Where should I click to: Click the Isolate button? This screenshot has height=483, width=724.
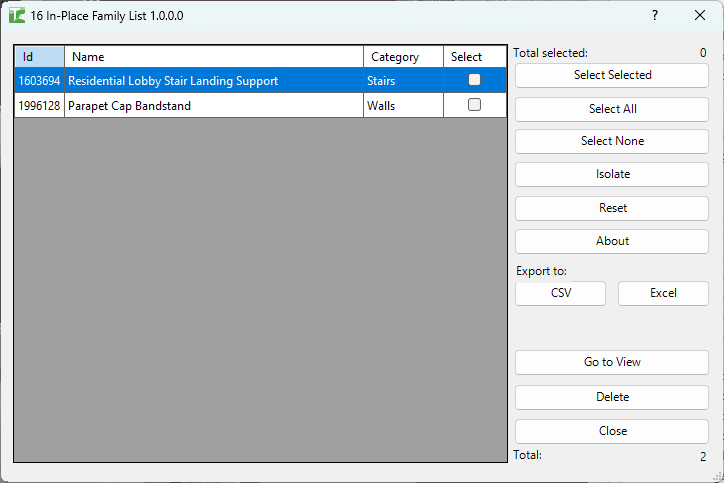tap(612, 175)
